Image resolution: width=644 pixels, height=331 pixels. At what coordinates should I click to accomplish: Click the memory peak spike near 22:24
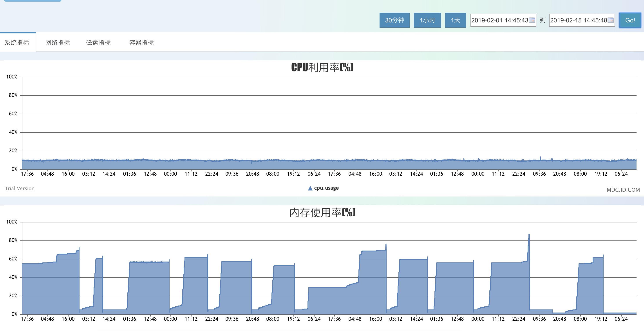pyautogui.click(x=529, y=235)
